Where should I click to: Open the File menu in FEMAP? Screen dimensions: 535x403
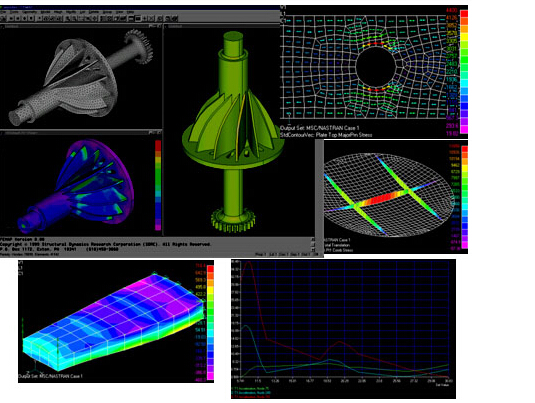pyautogui.click(x=3, y=12)
